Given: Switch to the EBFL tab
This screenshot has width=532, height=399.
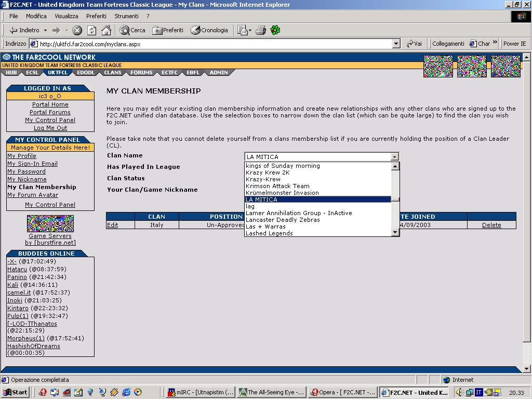Looking at the screenshot, I should coord(193,73).
